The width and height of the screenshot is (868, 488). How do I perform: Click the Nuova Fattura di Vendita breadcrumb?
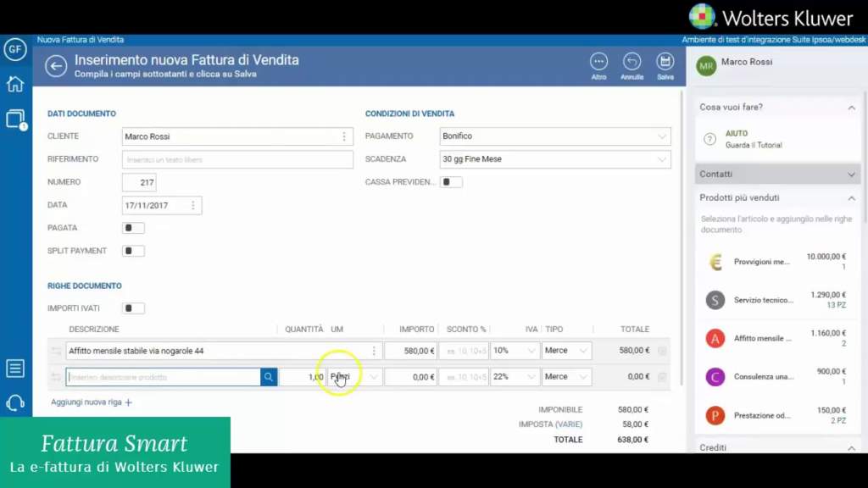(81, 40)
